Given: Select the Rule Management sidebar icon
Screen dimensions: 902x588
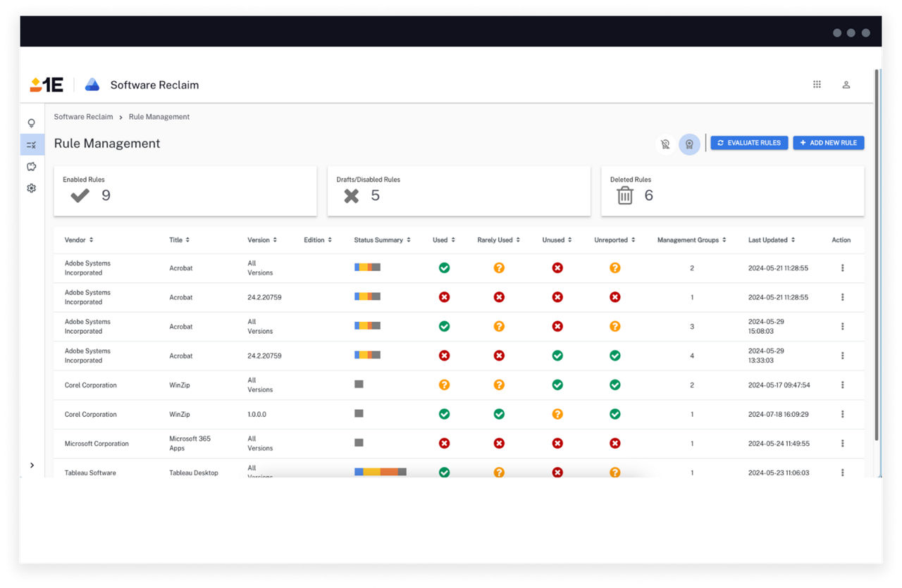Looking at the screenshot, I should 32,145.
